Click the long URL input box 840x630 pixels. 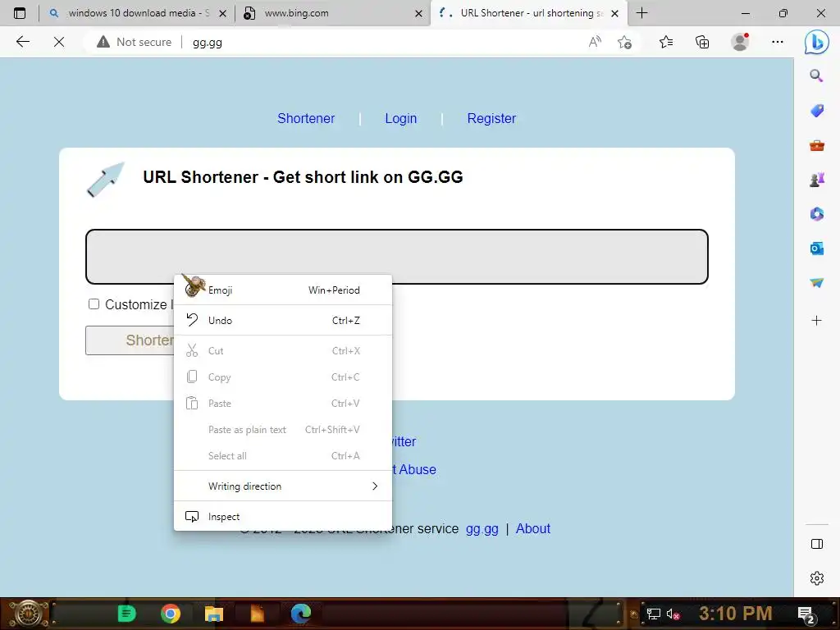[x=397, y=257]
